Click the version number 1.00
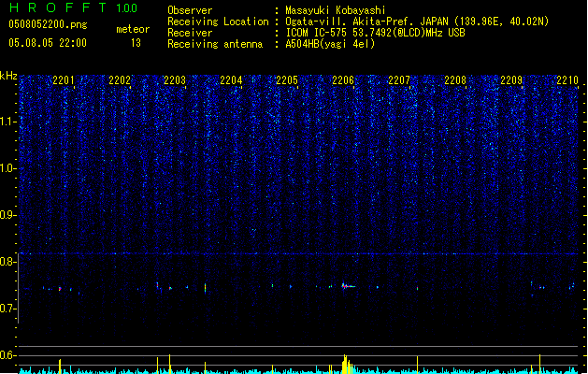The width and height of the screenshot is (588, 374). pyautogui.click(x=127, y=7)
